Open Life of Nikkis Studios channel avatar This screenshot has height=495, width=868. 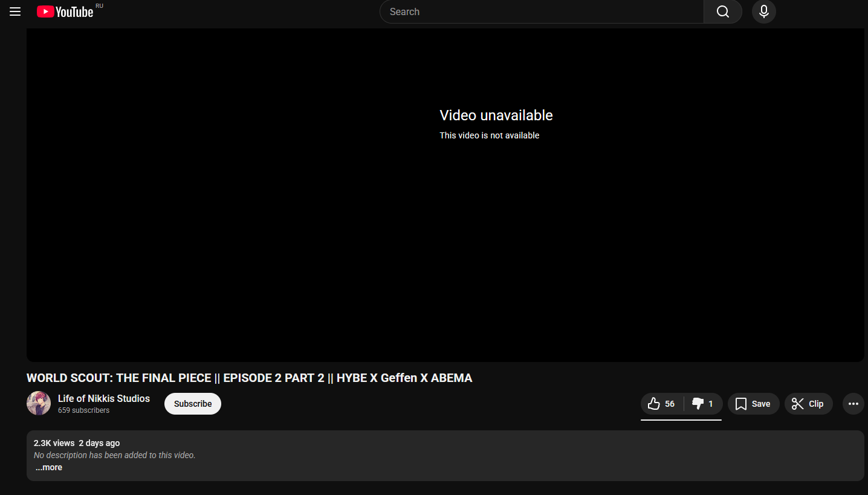pos(39,403)
